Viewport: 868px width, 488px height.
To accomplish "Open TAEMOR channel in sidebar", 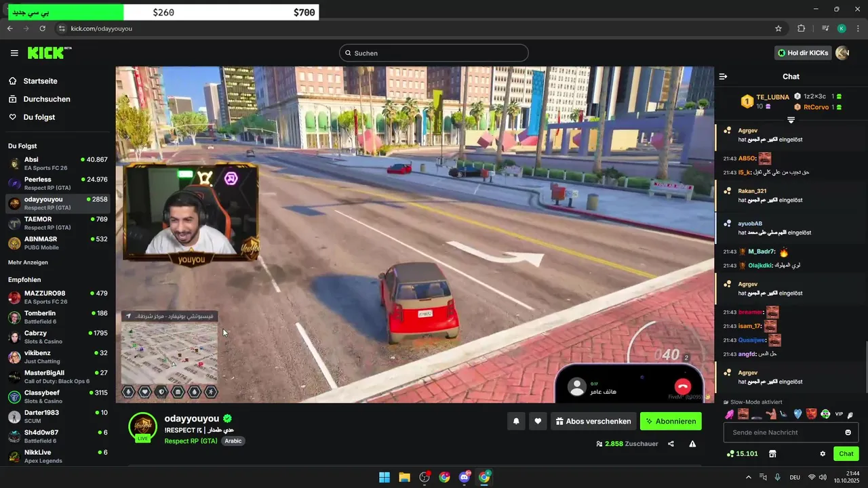I will click(x=58, y=223).
